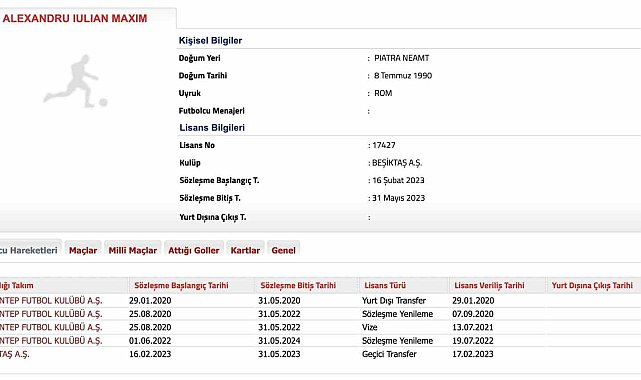Open the Maçlar tab
Image resolution: width=641 pixels, height=380 pixels.
point(83,250)
